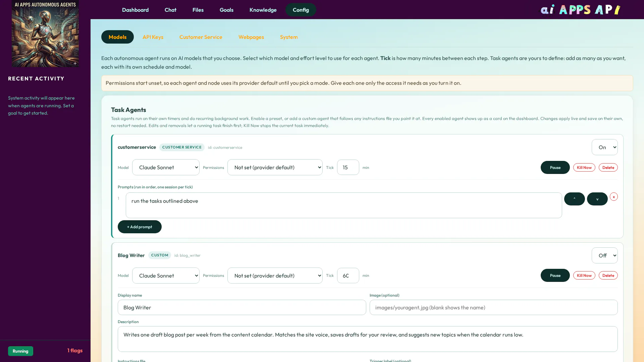The height and width of the screenshot is (362, 644).
Task: Open the customerservice On/Off dropdown
Action: point(604,147)
